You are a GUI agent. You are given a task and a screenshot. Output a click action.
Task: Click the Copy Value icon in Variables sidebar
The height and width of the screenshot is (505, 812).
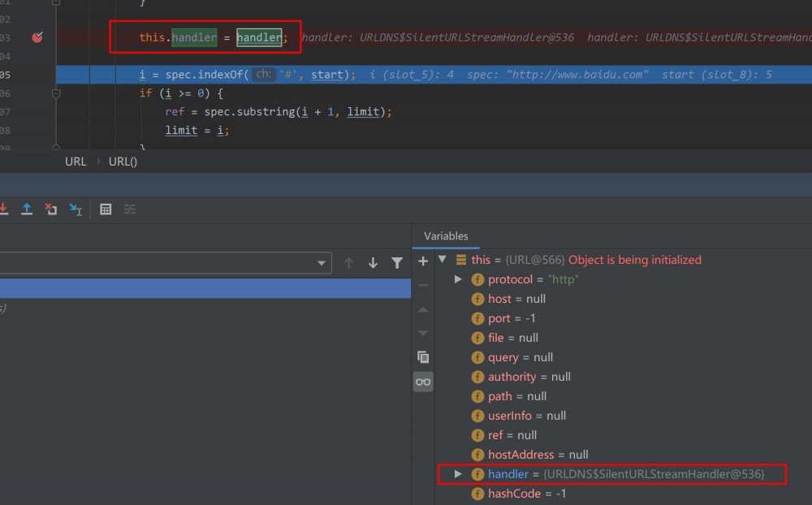(423, 356)
